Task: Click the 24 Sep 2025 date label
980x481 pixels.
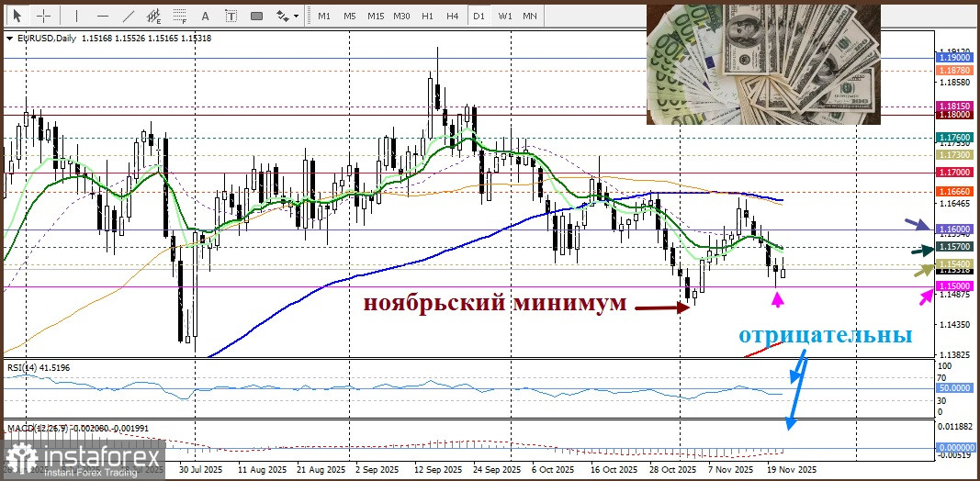Action: [x=498, y=468]
